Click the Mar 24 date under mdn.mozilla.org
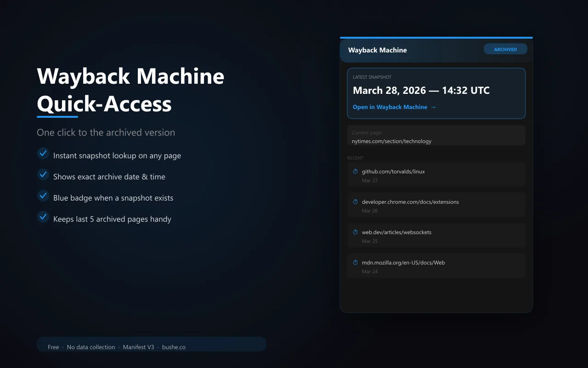The height and width of the screenshot is (368, 588). tap(370, 271)
